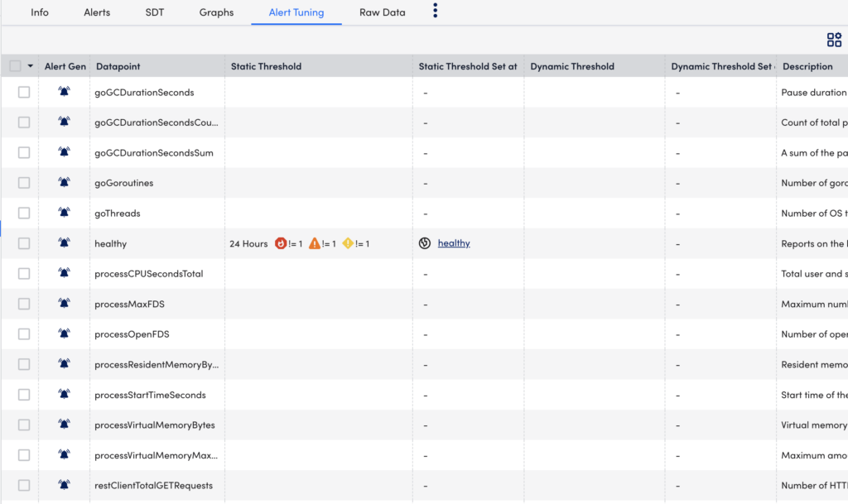Click the disabled dynamic threshold icon beside healthy
The image size is (848, 504).
click(425, 243)
